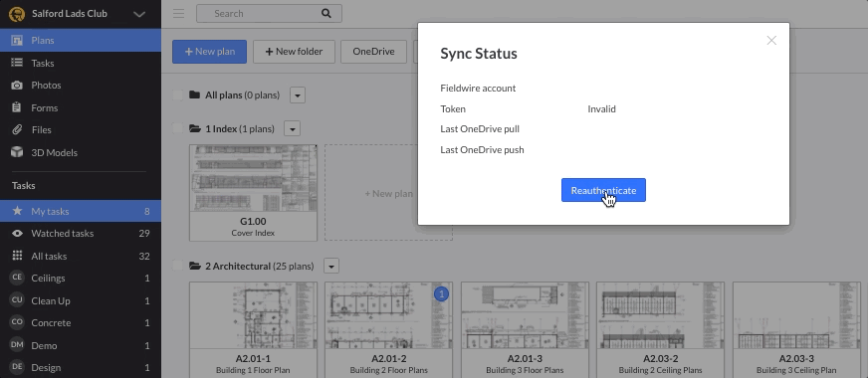Open 3D Models in the sidebar
This screenshot has width=868, height=378.
[81, 153]
